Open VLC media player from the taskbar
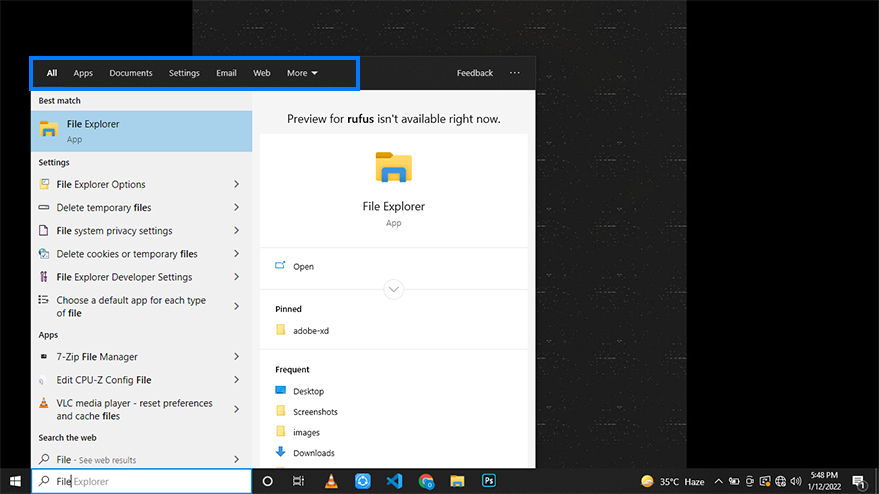 pyautogui.click(x=330, y=481)
